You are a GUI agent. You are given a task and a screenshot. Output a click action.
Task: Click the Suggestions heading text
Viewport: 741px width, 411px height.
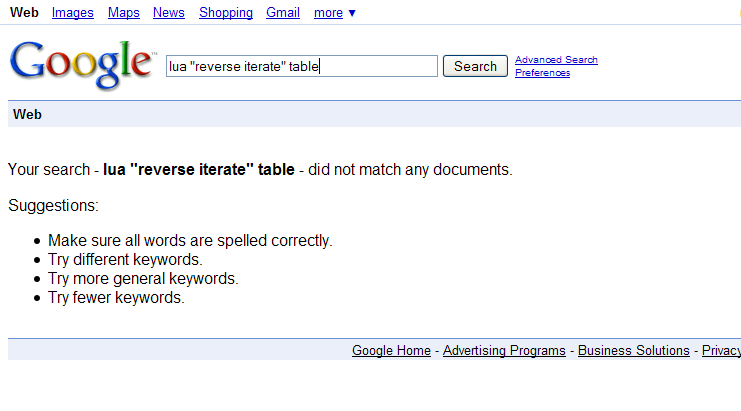click(x=53, y=206)
